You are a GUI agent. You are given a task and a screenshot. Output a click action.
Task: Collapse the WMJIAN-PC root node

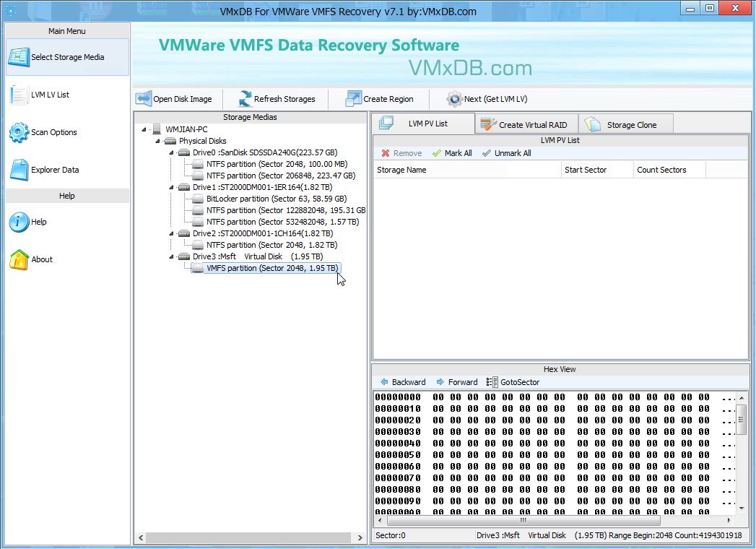(x=144, y=129)
